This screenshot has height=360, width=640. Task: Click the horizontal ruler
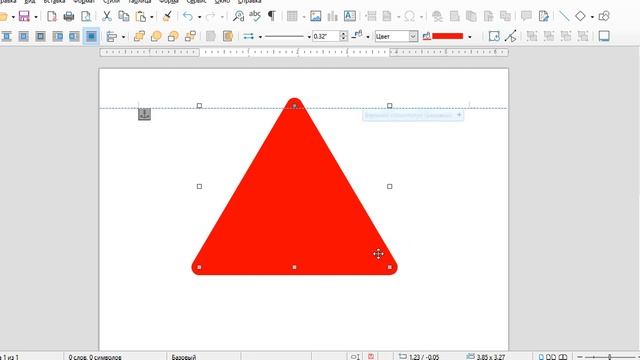point(304,52)
